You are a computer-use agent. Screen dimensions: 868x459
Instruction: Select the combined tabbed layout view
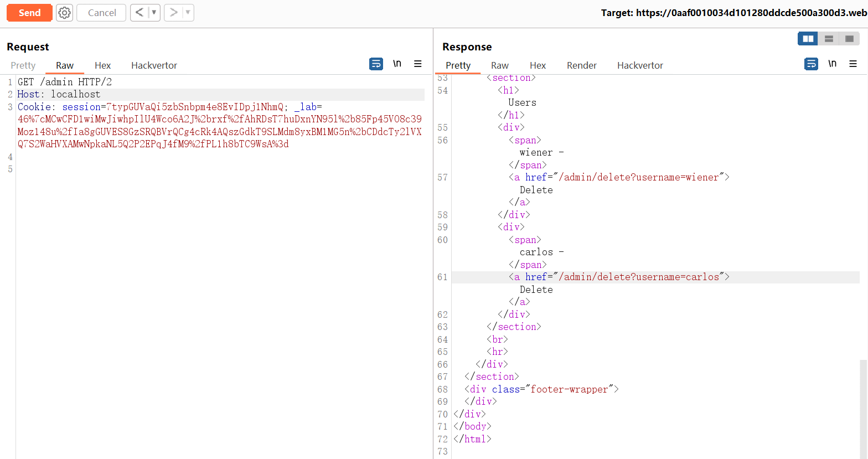point(849,39)
